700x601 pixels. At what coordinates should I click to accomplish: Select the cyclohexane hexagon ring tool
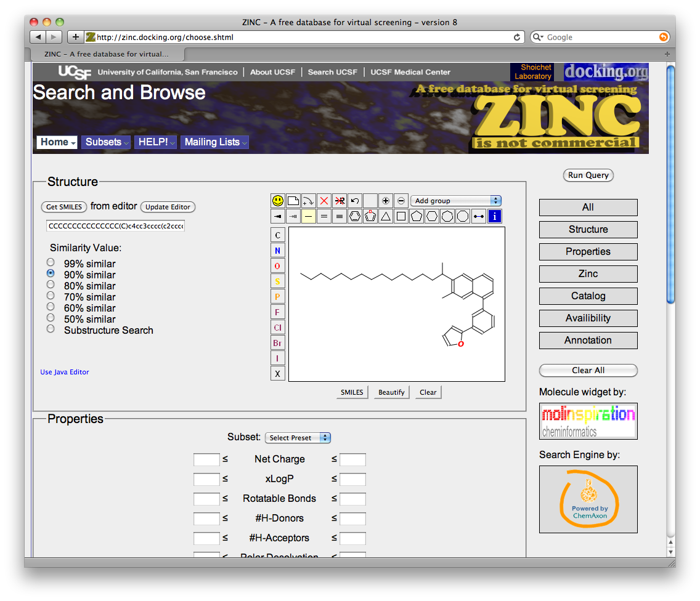click(432, 216)
